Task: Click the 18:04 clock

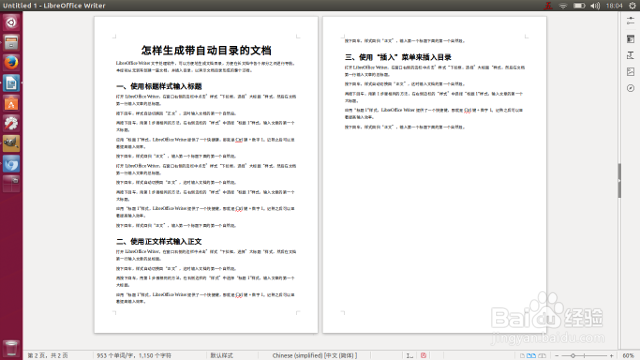Action: tap(614, 5)
